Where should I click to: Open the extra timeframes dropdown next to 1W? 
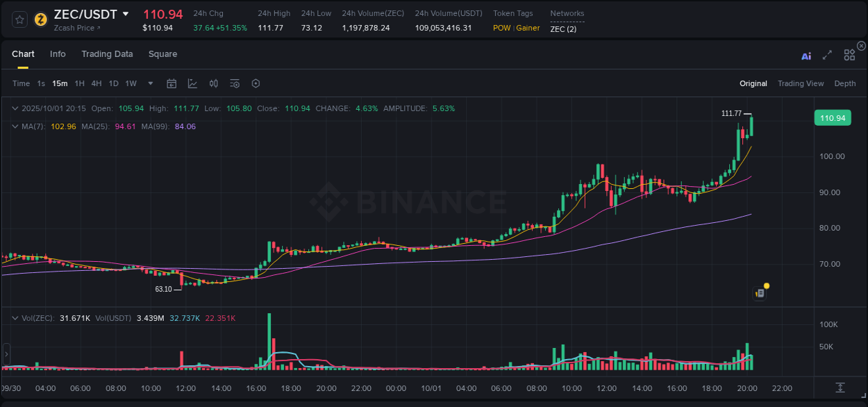[149, 83]
